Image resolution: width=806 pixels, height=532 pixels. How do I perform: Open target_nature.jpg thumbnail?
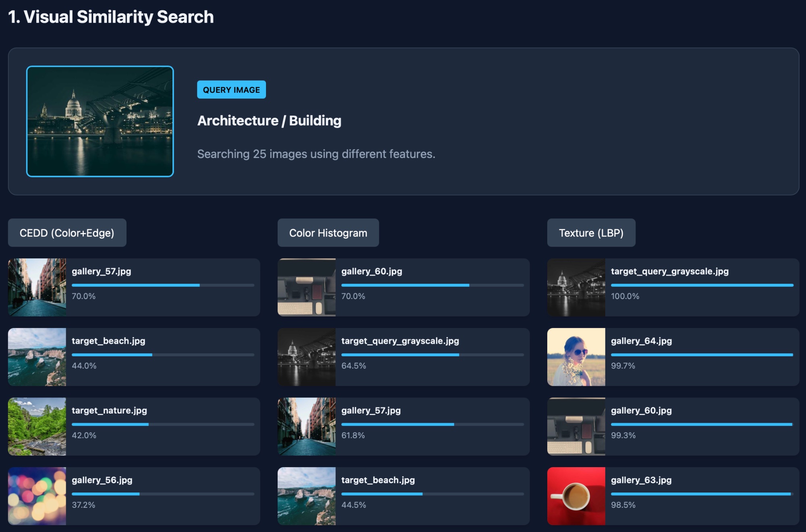point(37,427)
